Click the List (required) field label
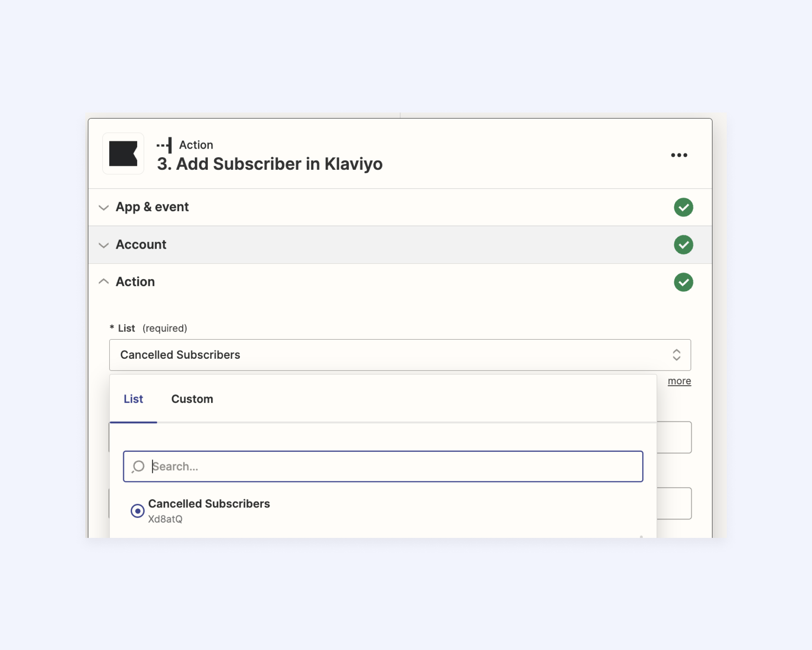The height and width of the screenshot is (650, 812). [x=149, y=328]
